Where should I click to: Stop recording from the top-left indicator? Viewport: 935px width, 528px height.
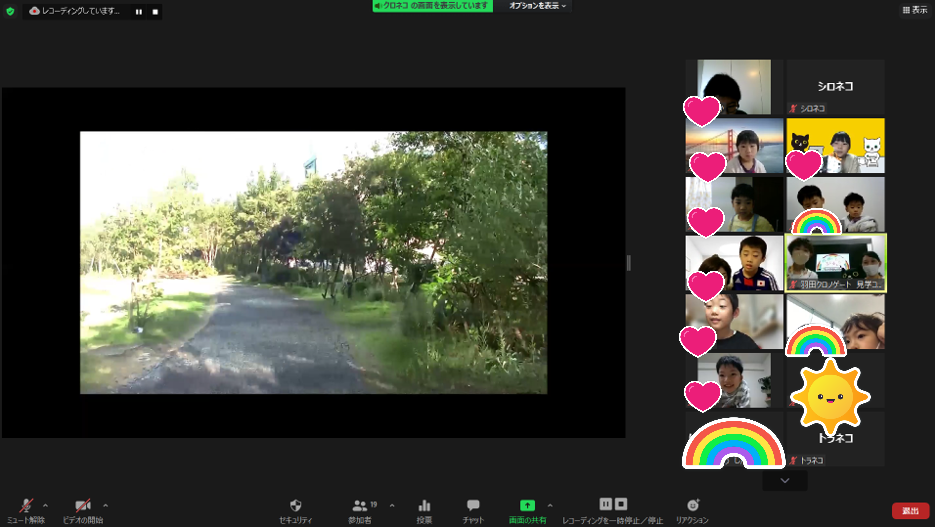coord(154,12)
